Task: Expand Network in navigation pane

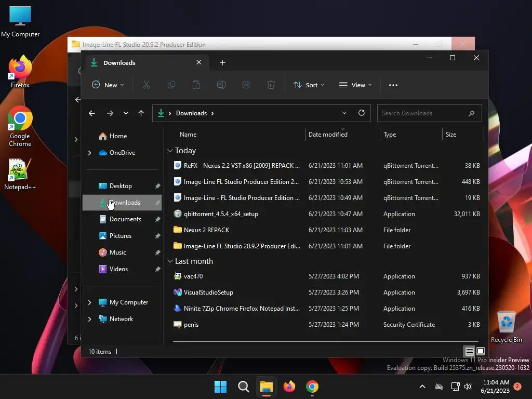Action: 89,319
